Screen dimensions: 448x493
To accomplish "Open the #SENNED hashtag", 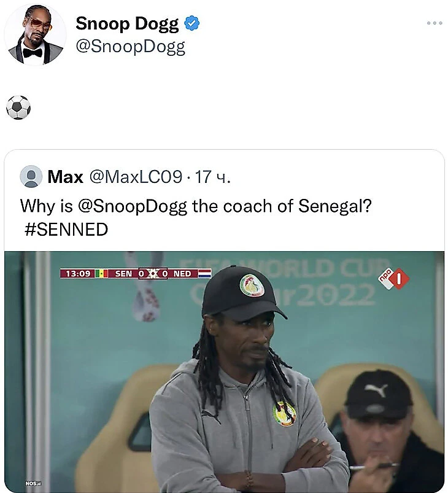I will (66, 229).
